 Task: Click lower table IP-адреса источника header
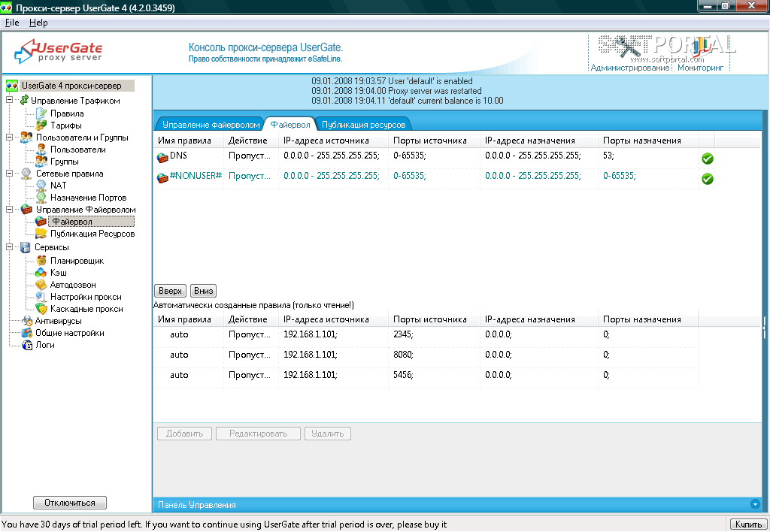click(334, 319)
